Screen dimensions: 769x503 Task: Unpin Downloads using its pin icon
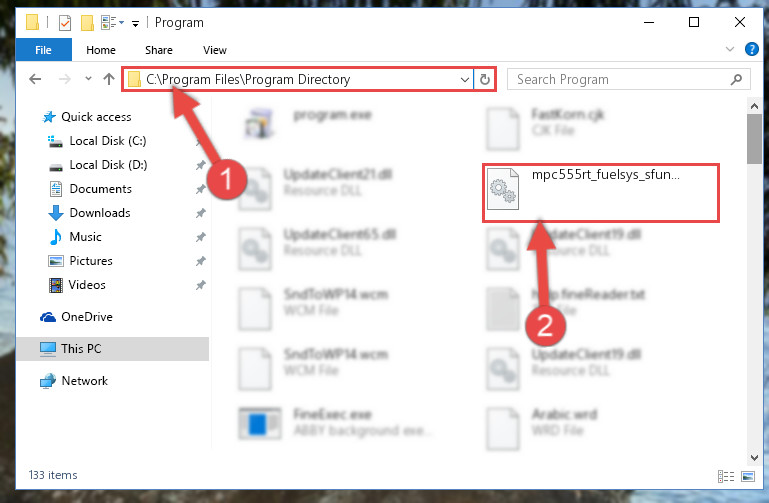tap(200, 213)
